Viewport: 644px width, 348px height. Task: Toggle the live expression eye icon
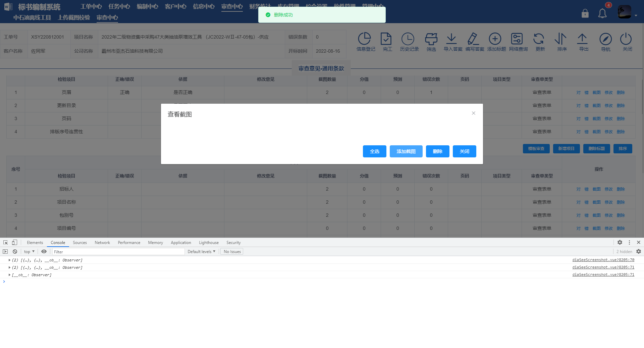(44, 251)
